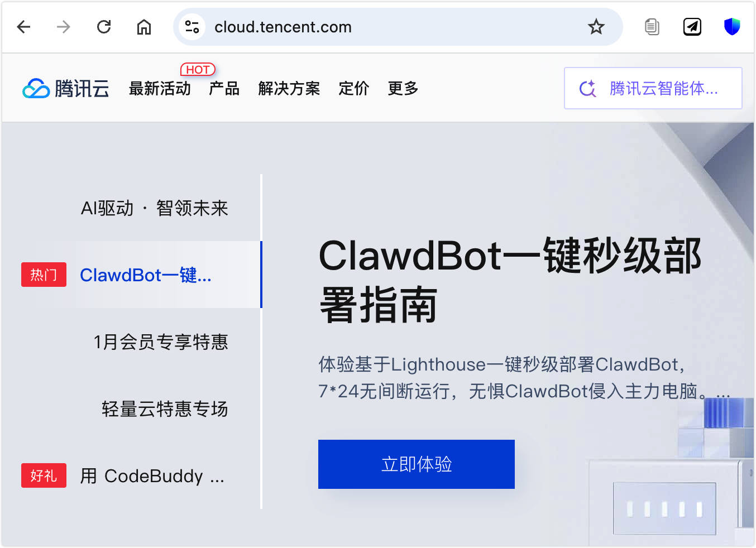Open the 最新活动 menu

[x=160, y=88]
